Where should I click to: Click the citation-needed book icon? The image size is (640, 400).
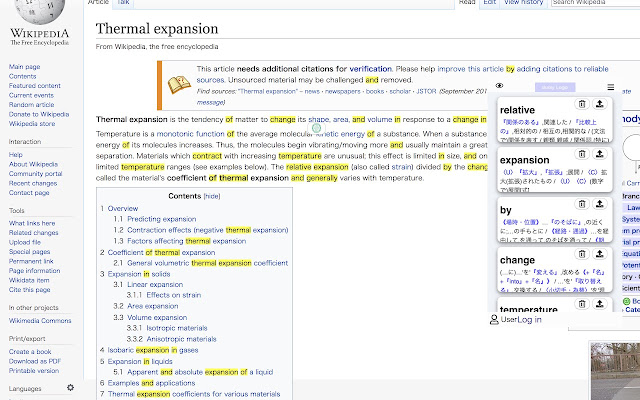click(x=179, y=85)
